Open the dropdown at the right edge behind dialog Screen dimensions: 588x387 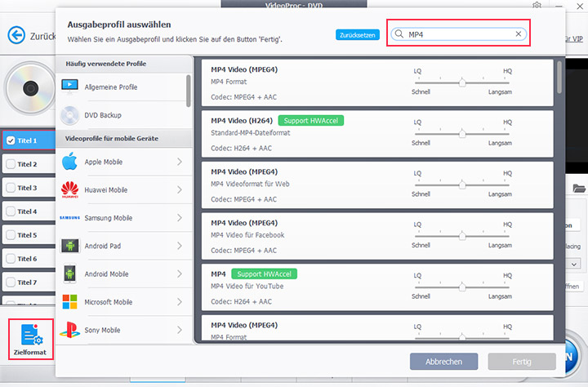574,264
